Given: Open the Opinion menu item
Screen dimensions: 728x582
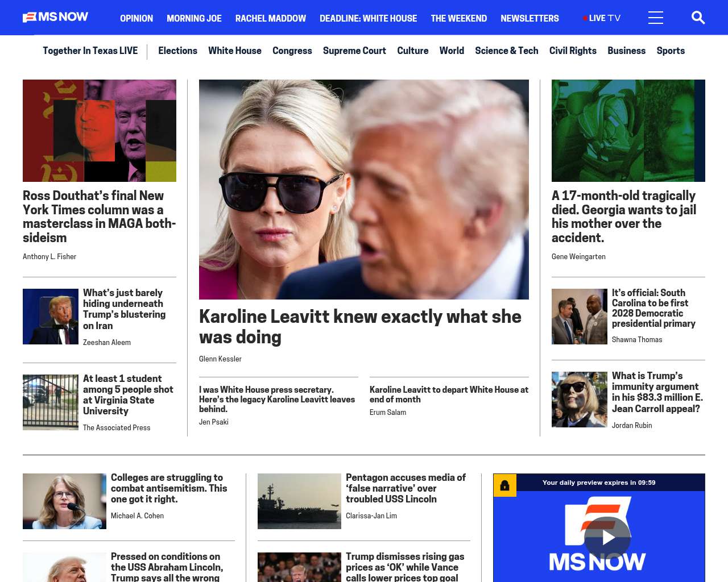Looking at the screenshot, I should 136,18.
